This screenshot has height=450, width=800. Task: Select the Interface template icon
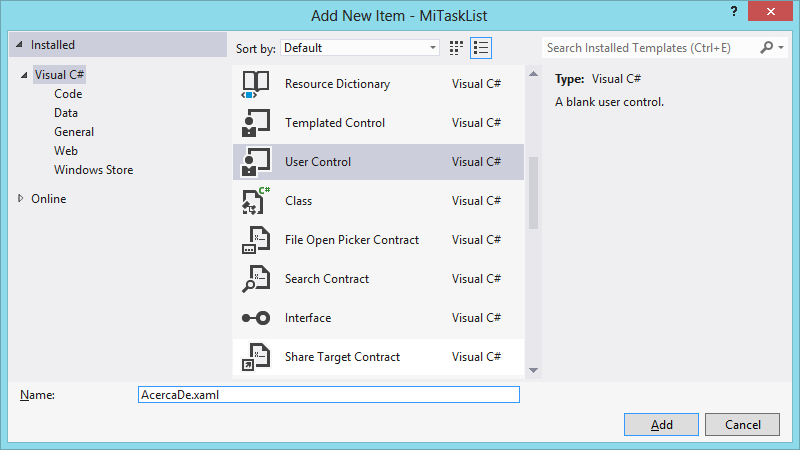[x=255, y=318]
